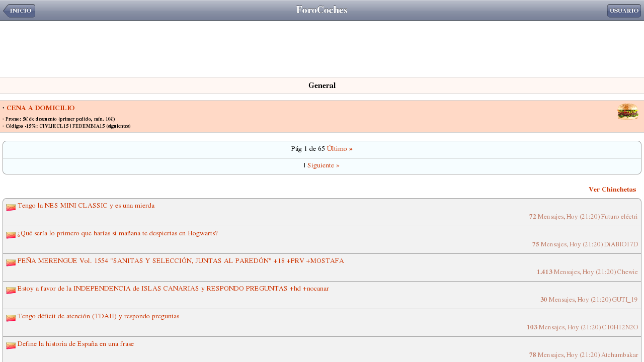Click envelope icon of ISLAS CANARIAS thread
Image resolution: width=644 pixels, height=362 pixels.
[11, 290]
